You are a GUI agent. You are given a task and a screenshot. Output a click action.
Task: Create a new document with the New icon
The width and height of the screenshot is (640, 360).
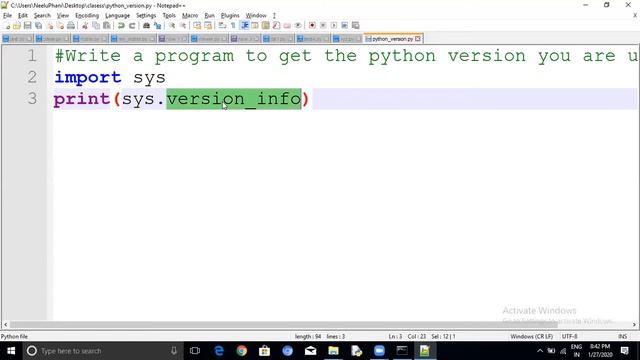click(x=7, y=25)
